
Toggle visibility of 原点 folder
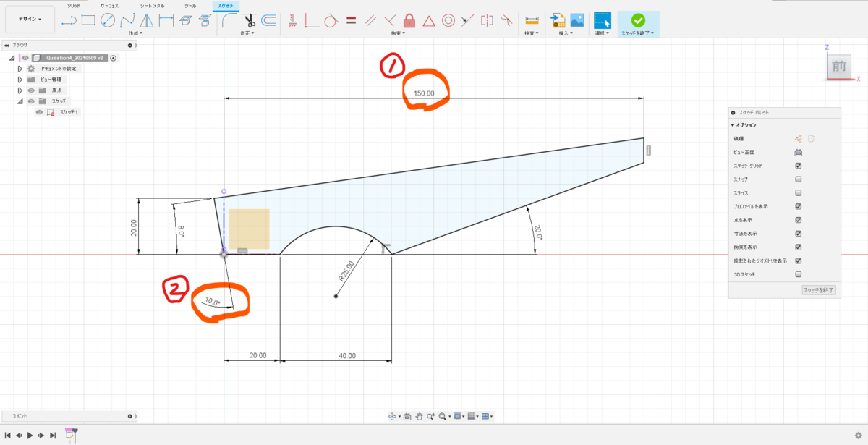pos(31,90)
